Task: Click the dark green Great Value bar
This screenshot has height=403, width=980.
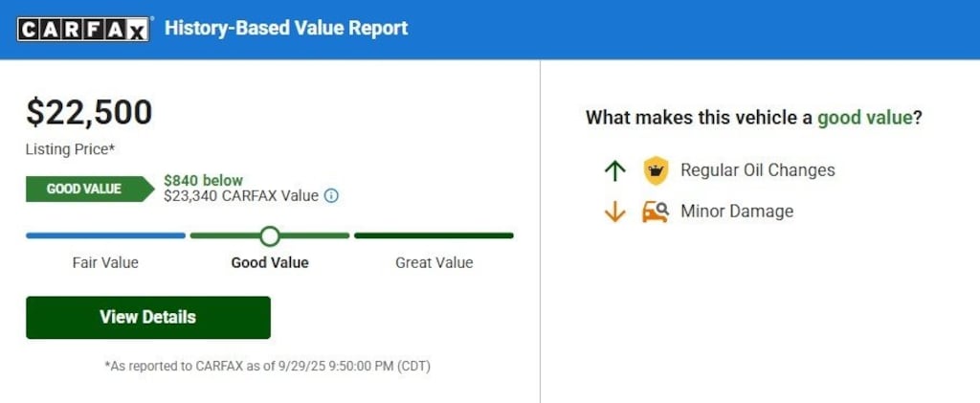Action: point(434,235)
